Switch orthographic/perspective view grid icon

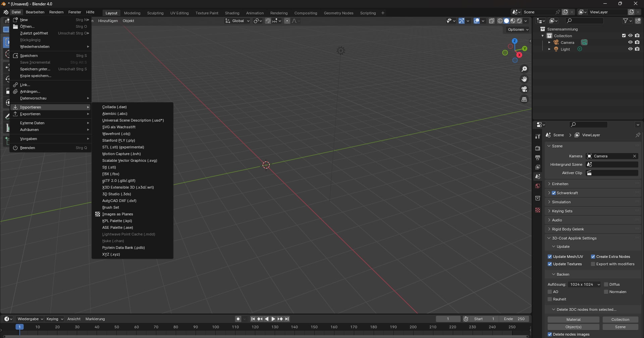click(524, 99)
